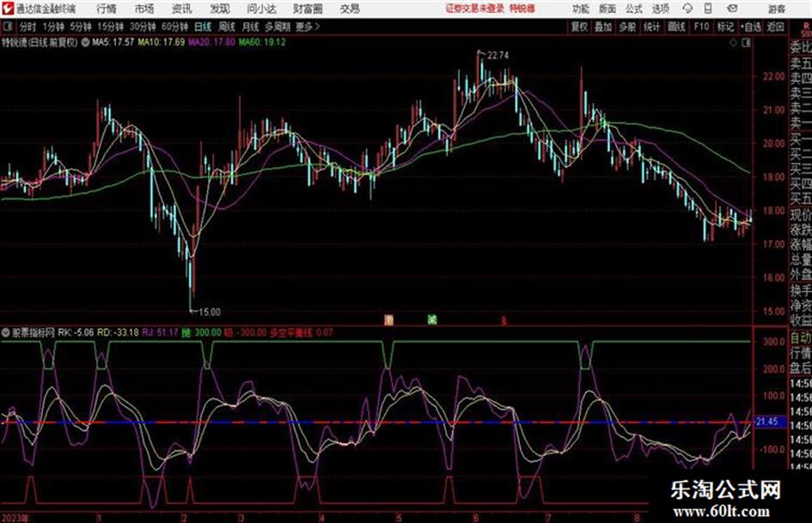The image size is (812, 523).
Task: Click the 游客 guest account label
Action: (777, 9)
